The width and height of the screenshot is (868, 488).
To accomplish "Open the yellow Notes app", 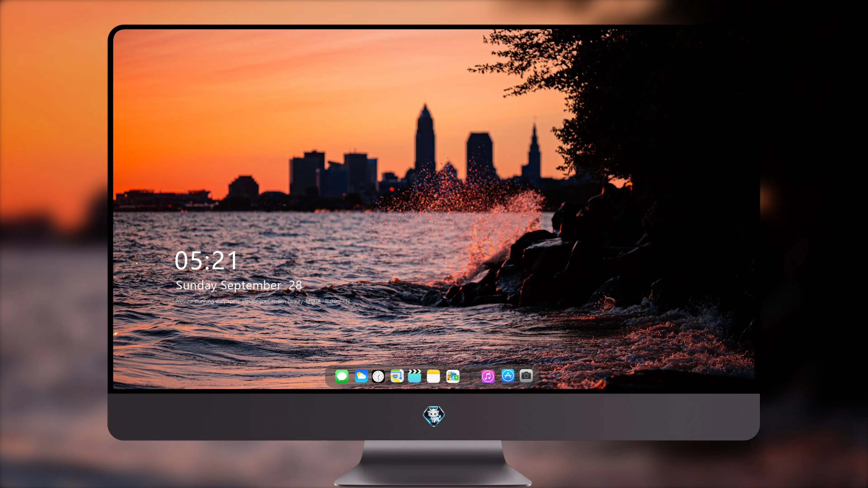I will click(x=433, y=376).
